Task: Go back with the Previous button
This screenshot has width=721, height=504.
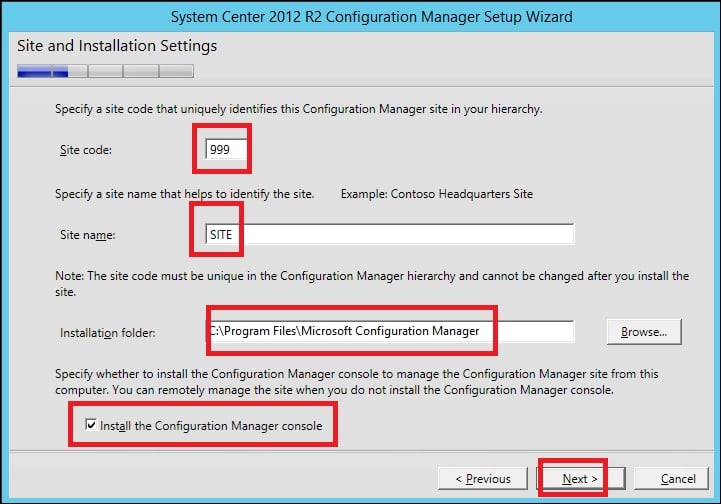Action: click(x=483, y=479)
